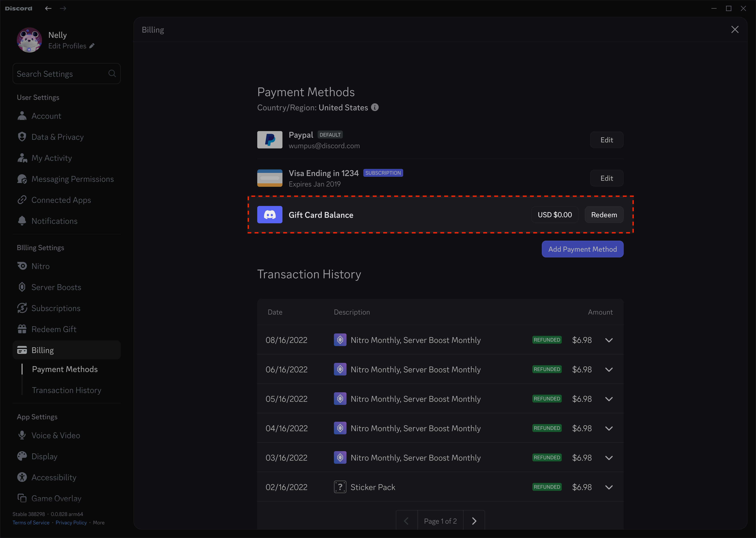Click the Nitro icon in sidebar

click(x=22, y=266)
